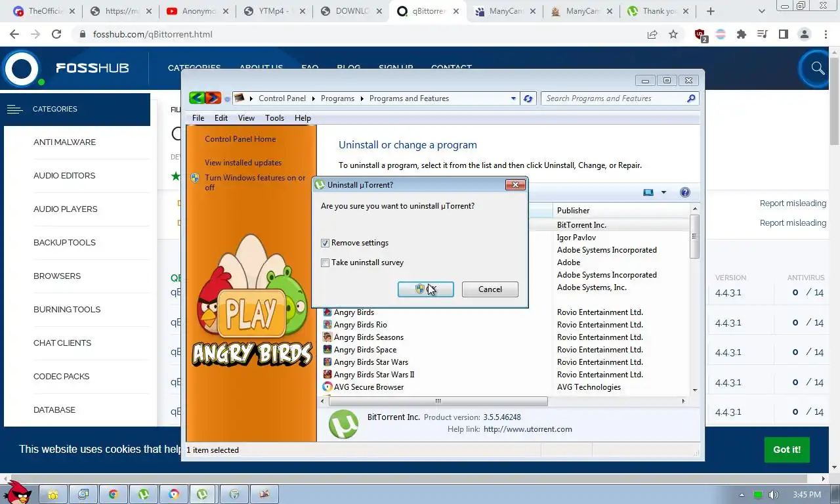This screenshot has width=840, height=504.
Task: Click the Angry Birds Seasons row icon
Action: click(327, 337)
